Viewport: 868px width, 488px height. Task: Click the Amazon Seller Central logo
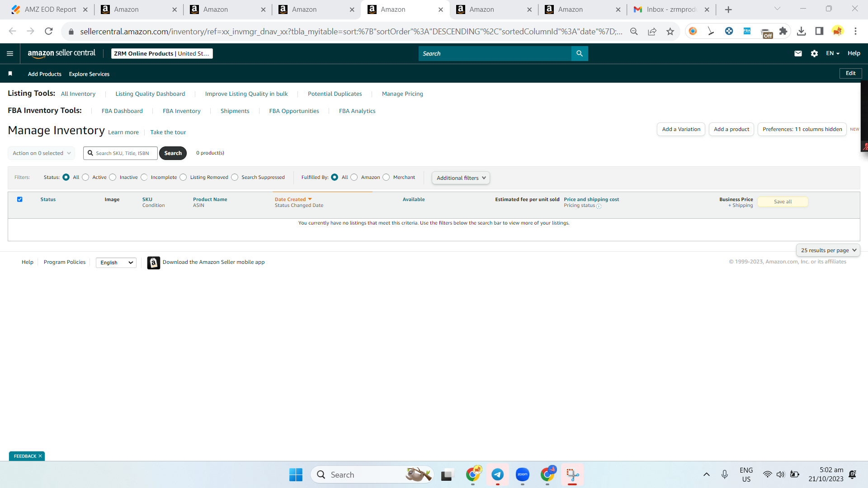point(61,53)
